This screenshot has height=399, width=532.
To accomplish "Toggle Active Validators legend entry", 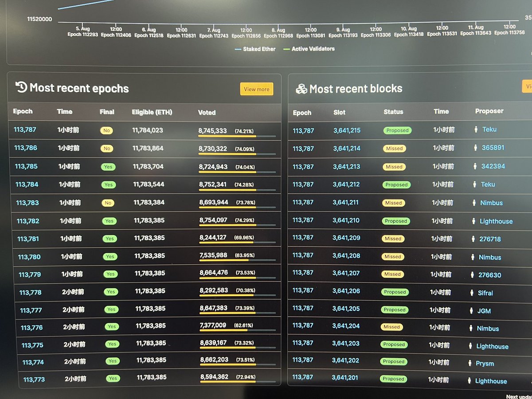I will tap(309, 49).
